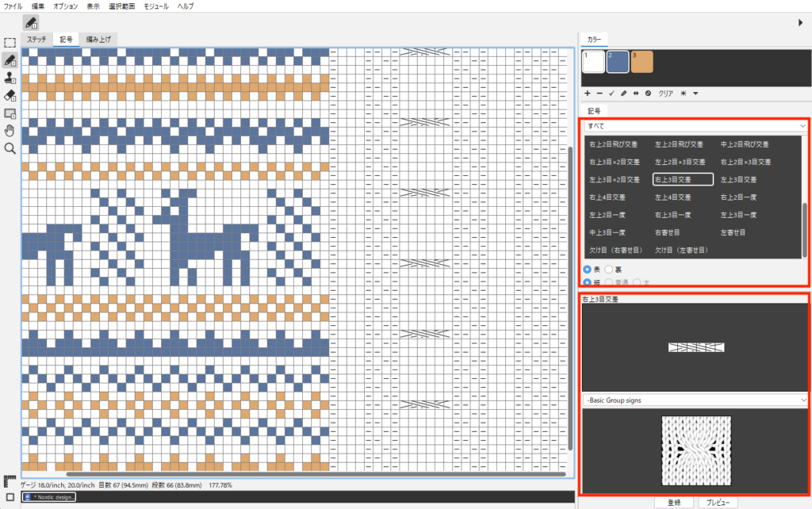Click the small pencil edit color icon
Screen dimensions: 812x509
623,94
